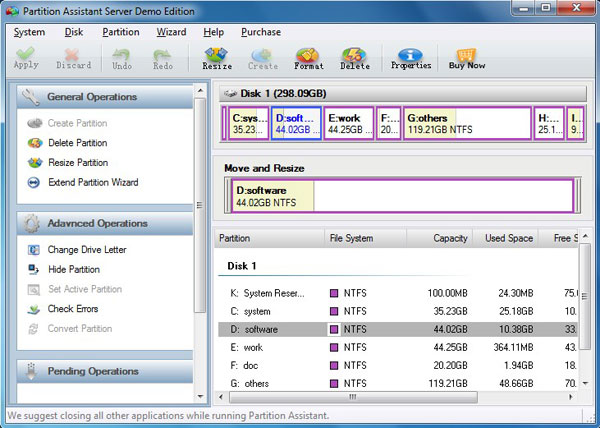Choose Change Drive Letter operation
The width and height of the screenshot is (600, 428).
(x=85, y=250)
